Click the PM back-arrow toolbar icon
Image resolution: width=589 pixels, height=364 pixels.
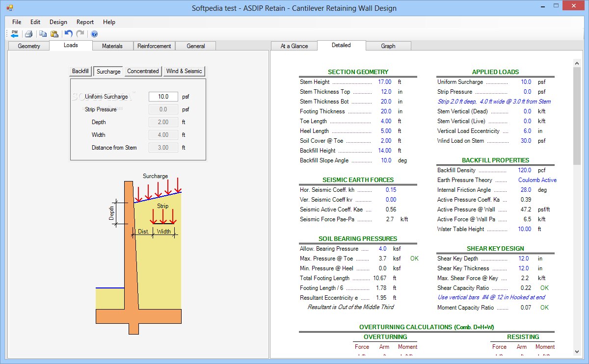[x=14, y=34]
